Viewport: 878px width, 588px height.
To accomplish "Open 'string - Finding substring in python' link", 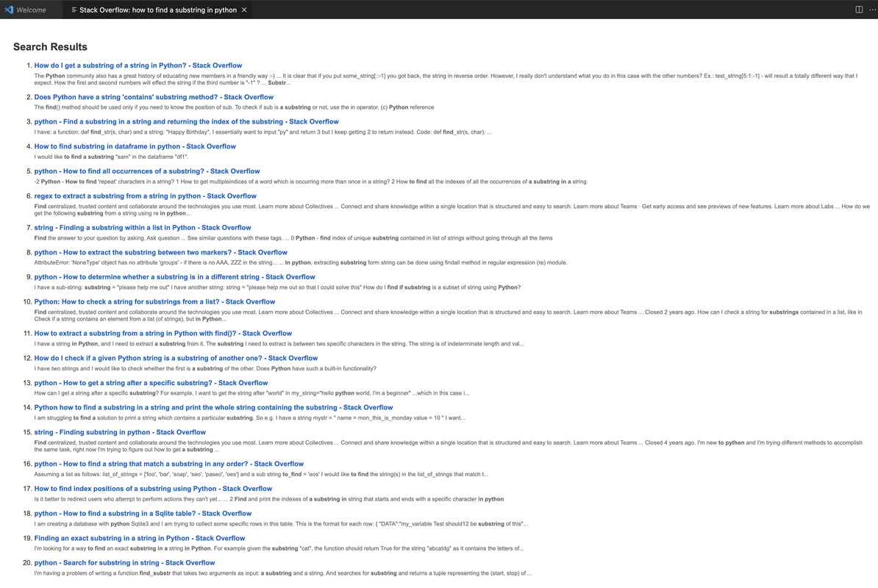I will pos(120,432).
